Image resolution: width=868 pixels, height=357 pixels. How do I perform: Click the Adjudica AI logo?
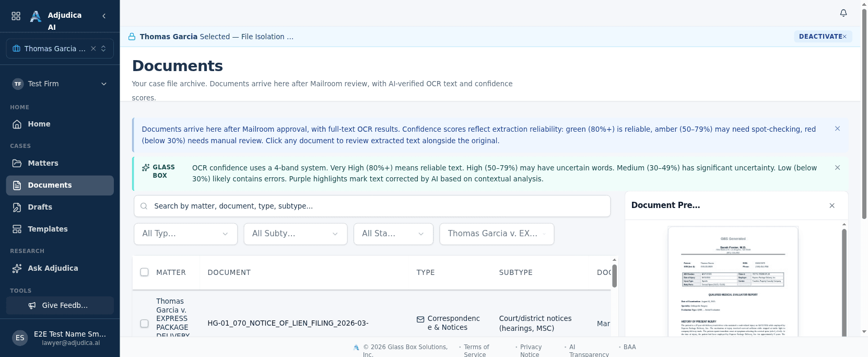point(36,16)
